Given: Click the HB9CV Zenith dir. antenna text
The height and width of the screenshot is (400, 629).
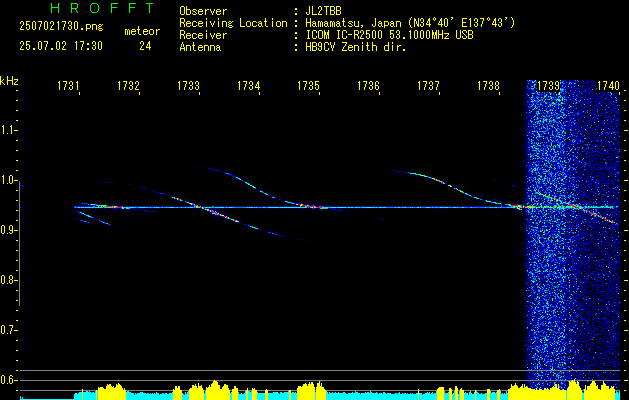Looking at the screenshot, I should pyautogui.click(x=356, y=47).
